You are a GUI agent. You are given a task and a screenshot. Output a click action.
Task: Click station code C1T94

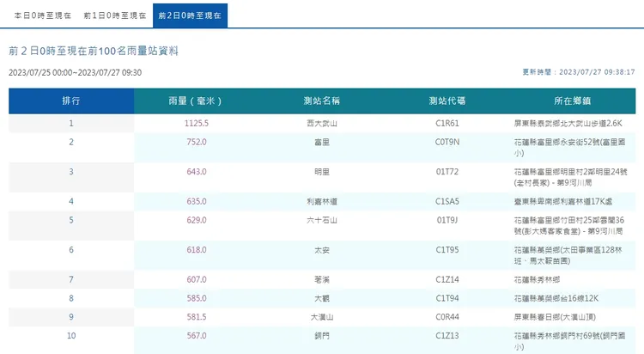click(x=447, y=298)
